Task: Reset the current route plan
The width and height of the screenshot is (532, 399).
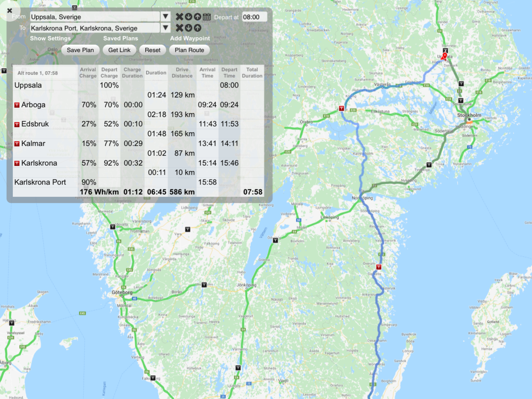Action: point(152,50)
